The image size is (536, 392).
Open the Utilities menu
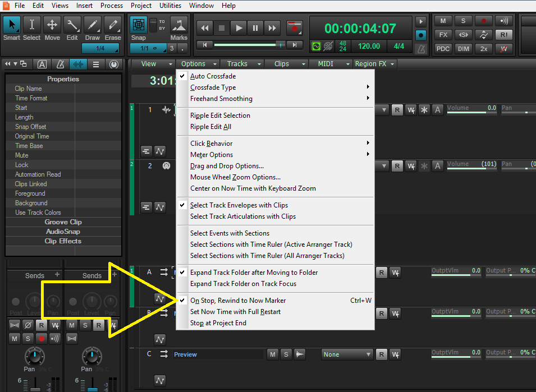(170, 6)
